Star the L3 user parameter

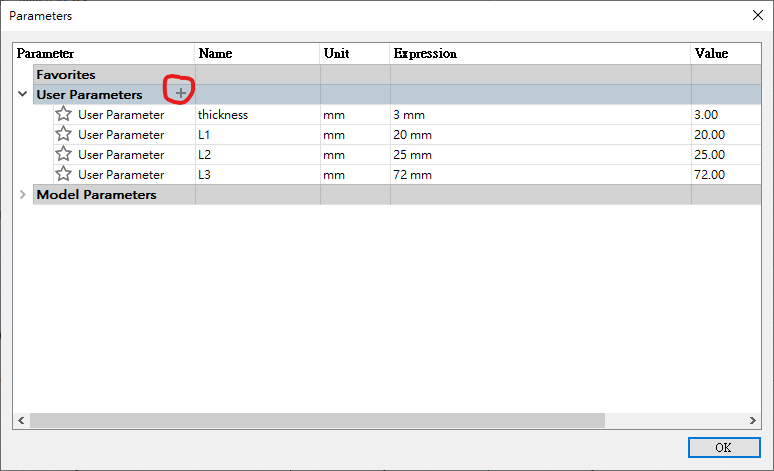tap(64, 175)
